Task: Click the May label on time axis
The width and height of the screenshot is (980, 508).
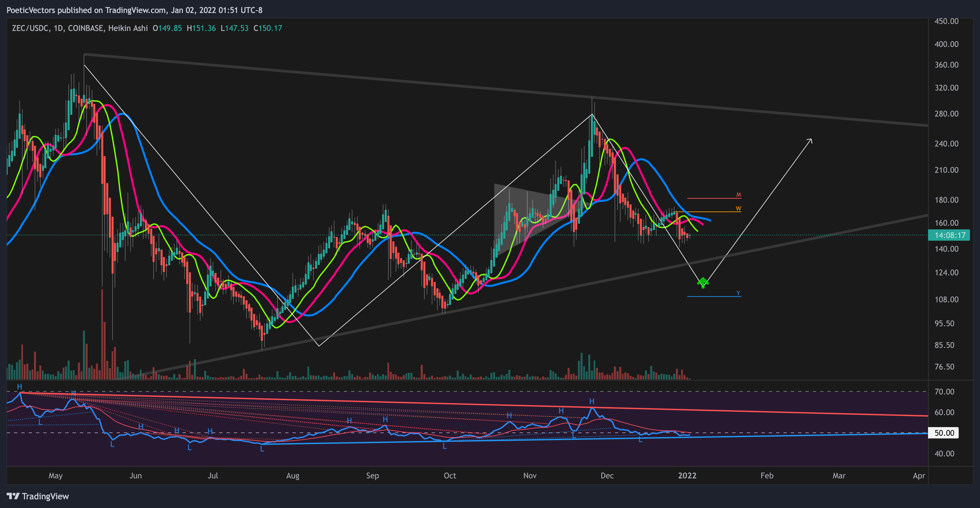Action: click(x=56, y=476)
